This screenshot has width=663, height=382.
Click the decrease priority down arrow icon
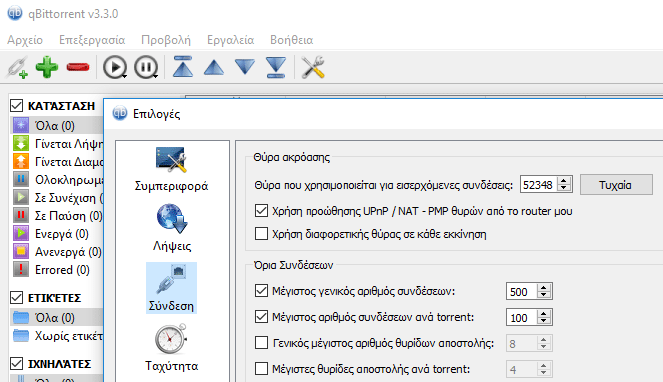point(245,67)
